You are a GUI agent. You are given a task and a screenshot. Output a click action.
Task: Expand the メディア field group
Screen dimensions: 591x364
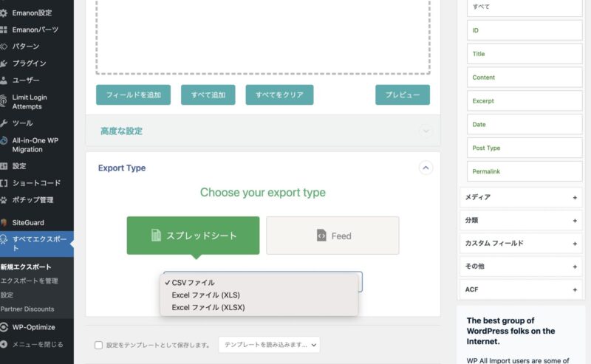(521, 197)
